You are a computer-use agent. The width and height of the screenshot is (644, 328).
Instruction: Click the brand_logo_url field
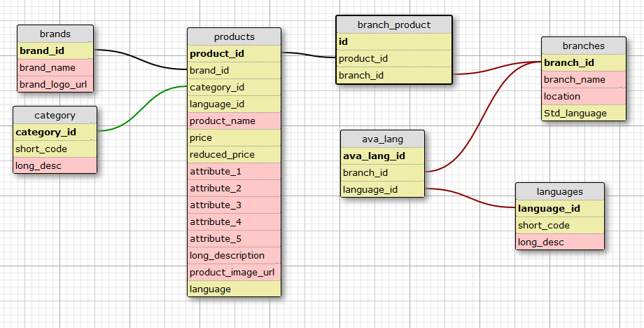tap(55, 84)
